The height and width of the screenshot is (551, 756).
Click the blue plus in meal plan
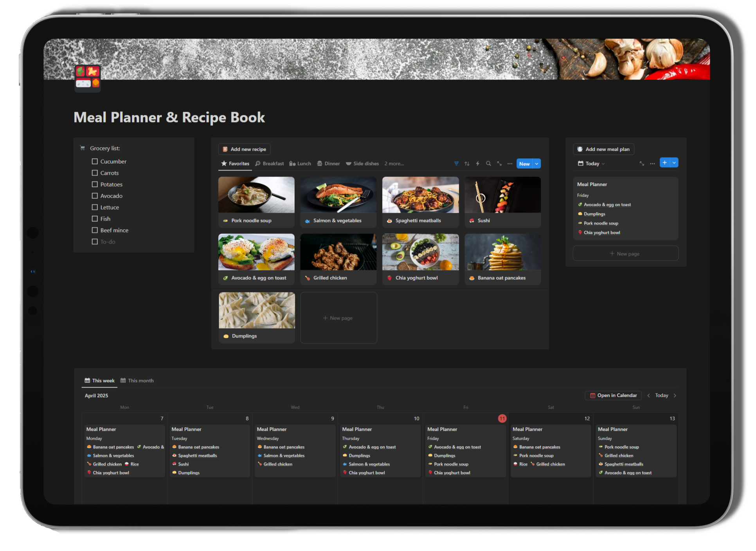click(x=664, y=163)
